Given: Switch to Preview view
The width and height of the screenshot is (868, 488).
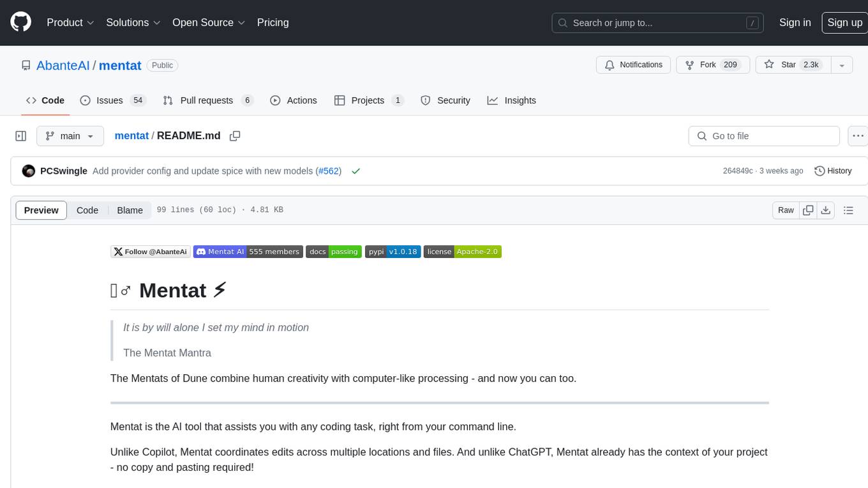Looking at the screenshot, I should coord(41,210).
